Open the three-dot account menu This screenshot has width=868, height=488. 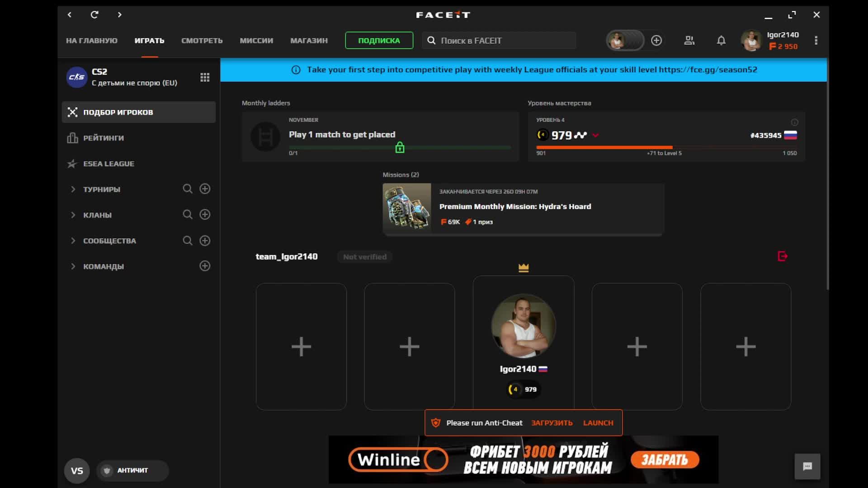coord(816,41)
